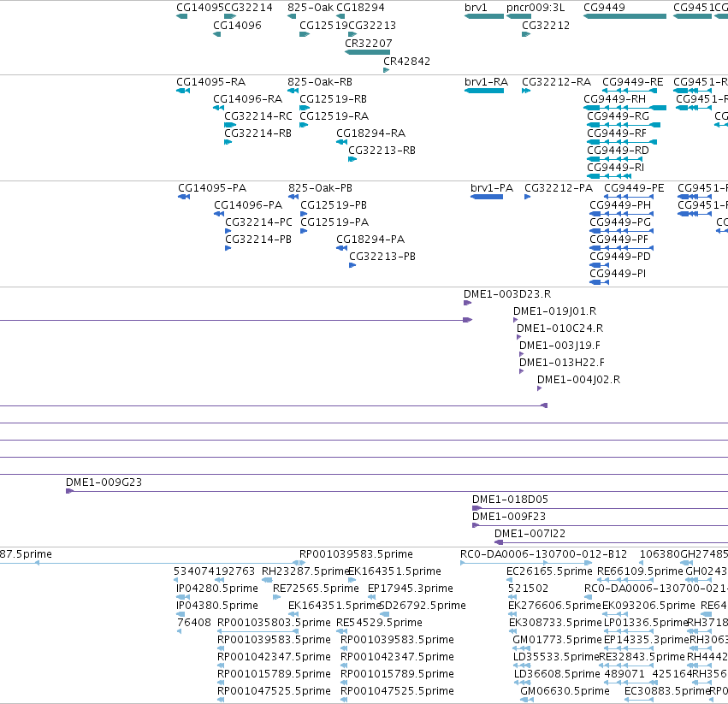This screenshot has width=728, height=704.
Task: Click EST LD36608.5prime label
Action: [557, 674]
